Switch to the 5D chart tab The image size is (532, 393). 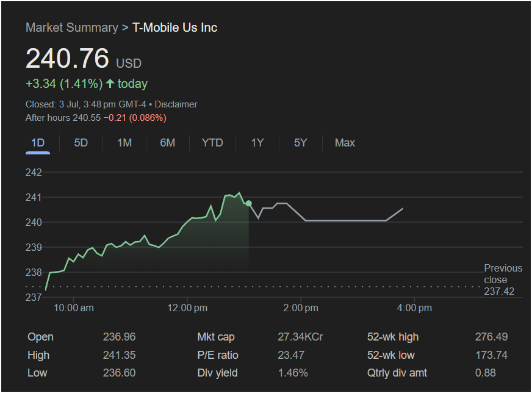81,143
